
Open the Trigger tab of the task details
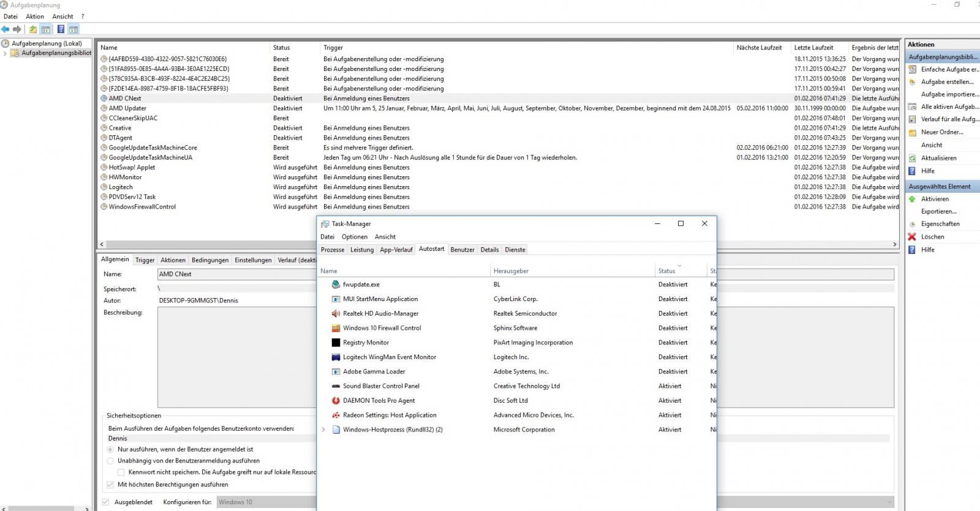coord(145,260)
